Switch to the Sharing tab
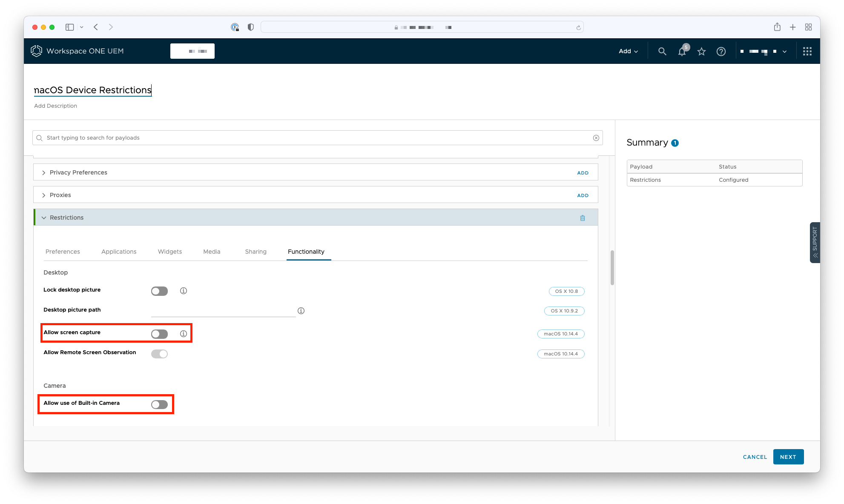 tap(255, 252)
